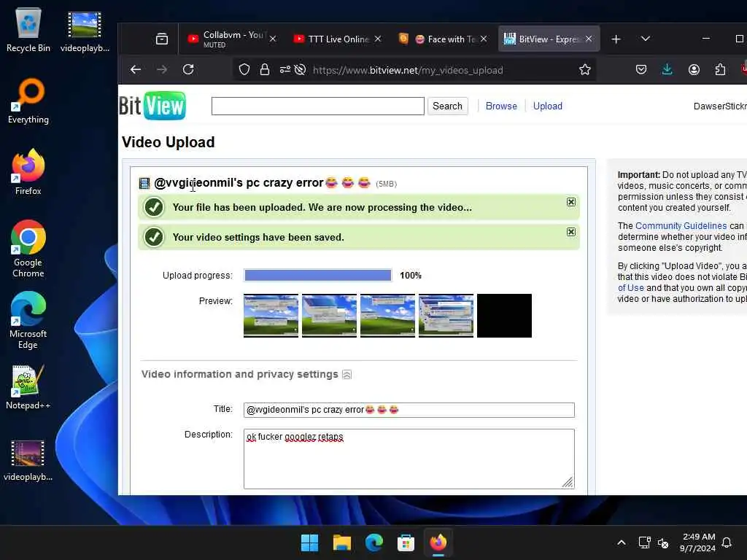Launch the Everything search desktop shortcut
Image resolution: width=747 pixels, height=560 pixels.
28,101
